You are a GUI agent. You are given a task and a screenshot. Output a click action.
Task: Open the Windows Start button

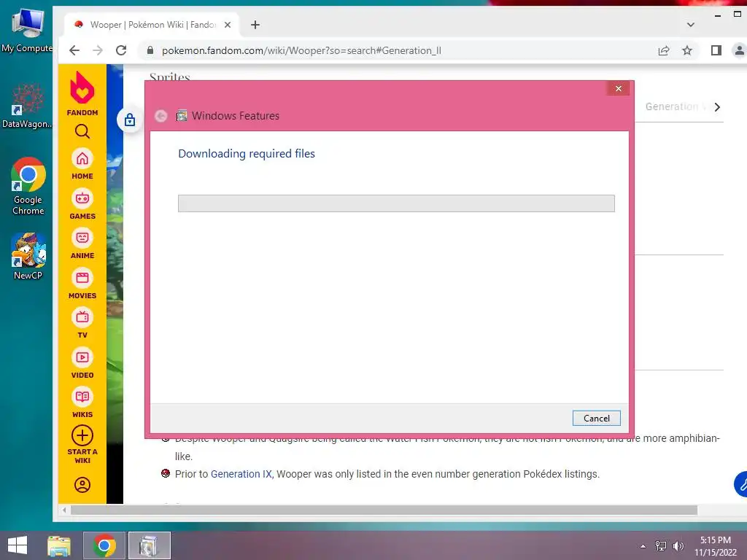[x=18, y=545]
